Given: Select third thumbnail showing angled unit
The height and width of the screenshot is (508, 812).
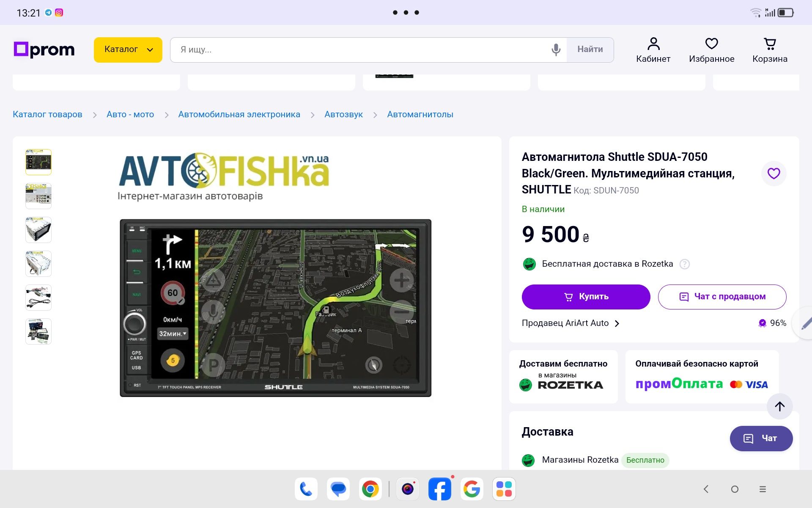Looking at the screenshot, I should [38, 230].
